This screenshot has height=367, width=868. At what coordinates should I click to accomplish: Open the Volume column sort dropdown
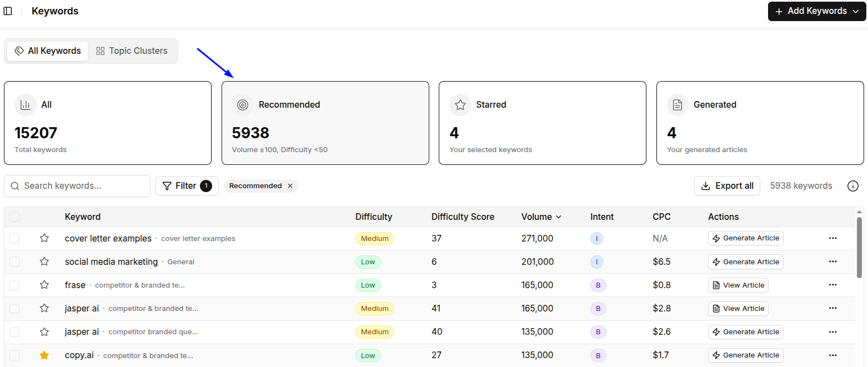point(558,217)
